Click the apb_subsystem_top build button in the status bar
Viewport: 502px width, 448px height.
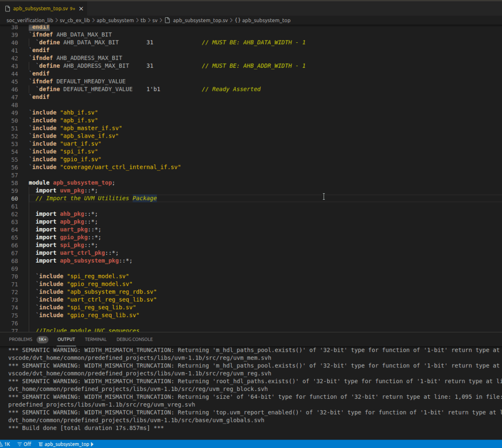(x=66, y=444)
